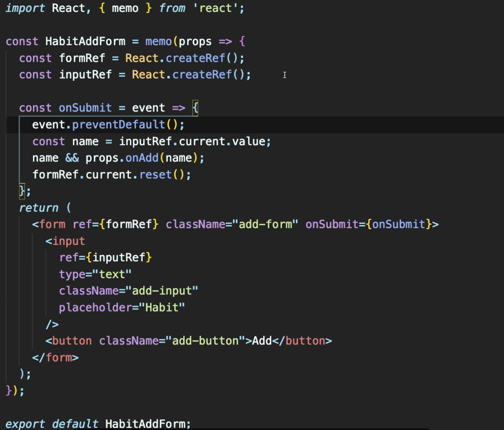Click the word 'return' keyword
504x430 pixels.
tap(39, 208)
